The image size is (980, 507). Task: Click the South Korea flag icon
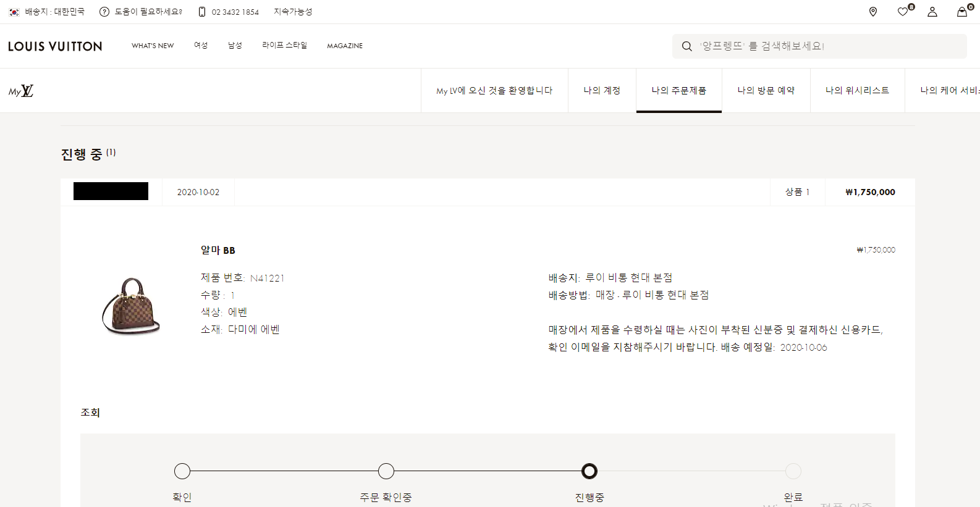(x=14, y=12)
